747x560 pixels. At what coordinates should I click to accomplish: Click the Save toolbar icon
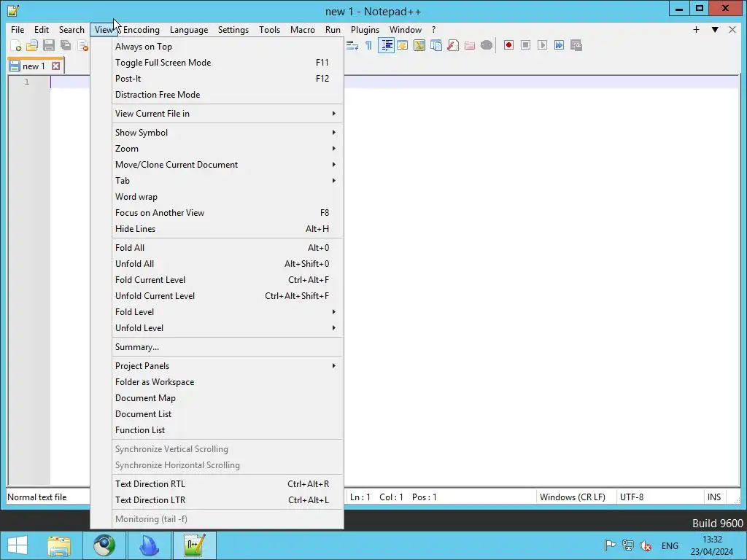tap(49, 45)
